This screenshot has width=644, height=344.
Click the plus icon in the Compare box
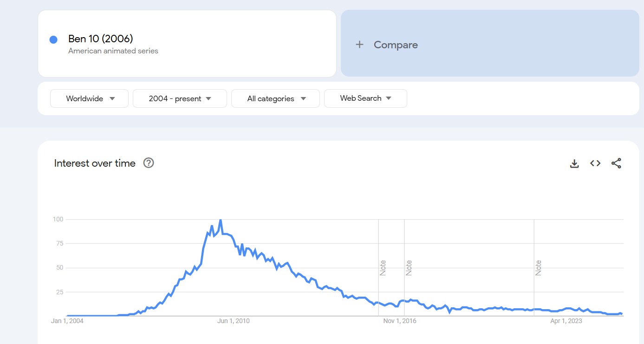click(359, 45)
